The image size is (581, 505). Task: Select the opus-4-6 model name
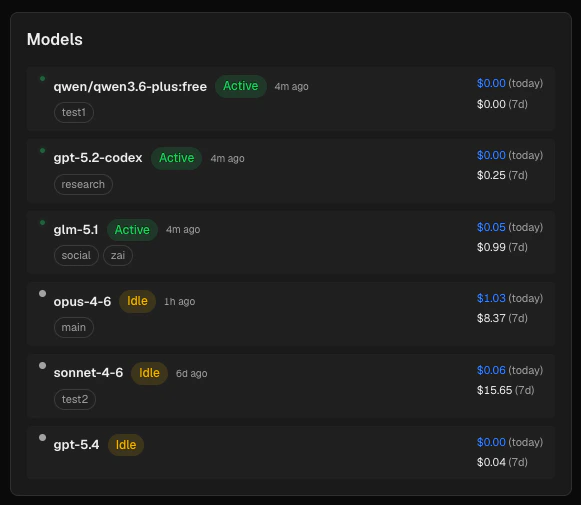point(82,301)
